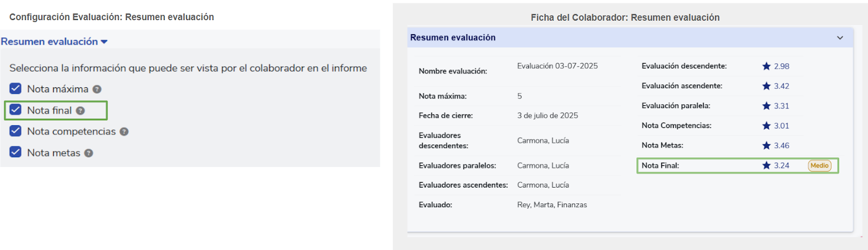Image resolution: width=868 pixels, height=250 pixels.
Task: Click star icon for Evaluación ascendente
Action: point(767,86)
